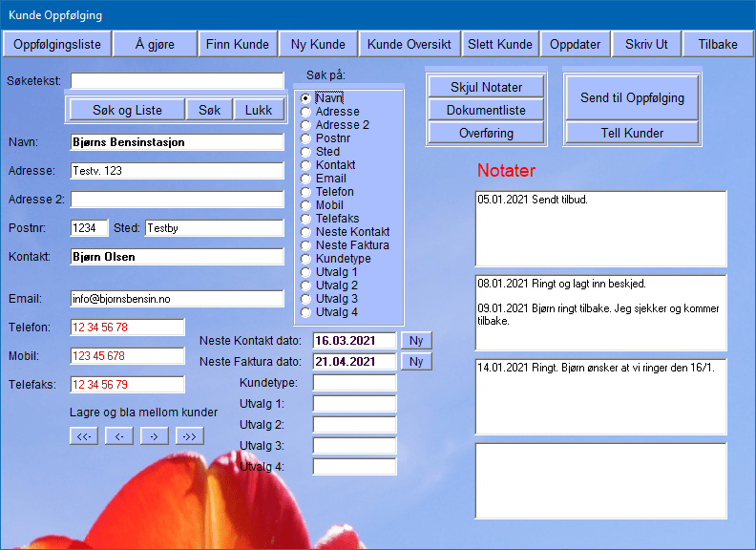The image size is (756, 550).
Task: Go to previous customer with <- button
Action: [x=119, y=436]
